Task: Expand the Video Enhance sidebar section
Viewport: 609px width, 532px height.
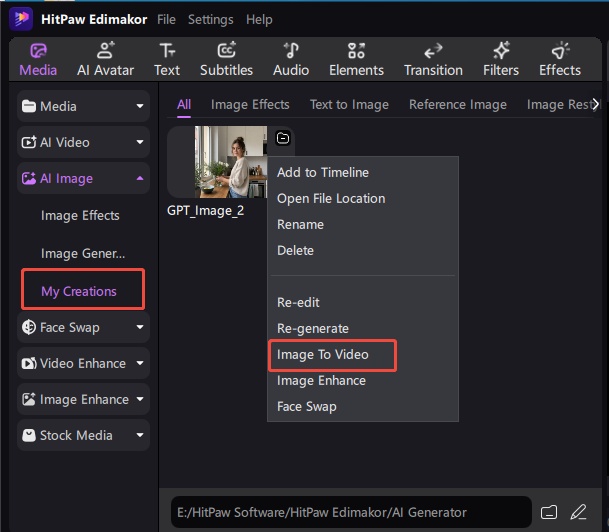Action: 83,363
